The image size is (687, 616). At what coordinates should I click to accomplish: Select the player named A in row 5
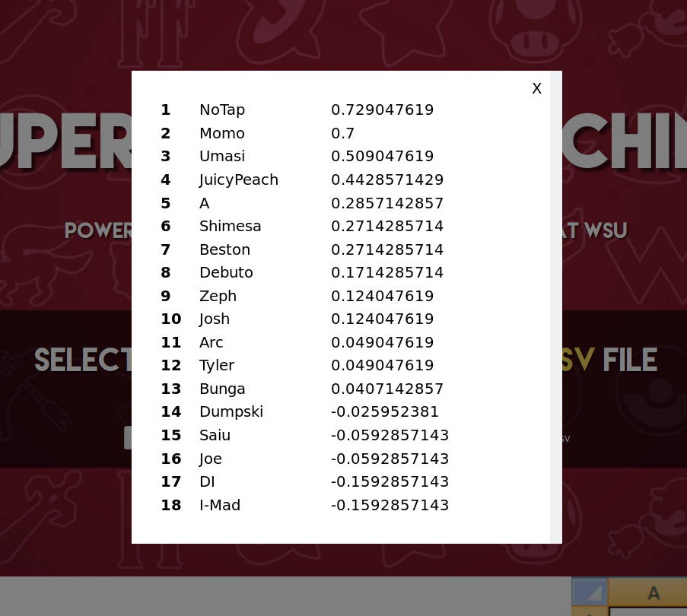(205, 203)
